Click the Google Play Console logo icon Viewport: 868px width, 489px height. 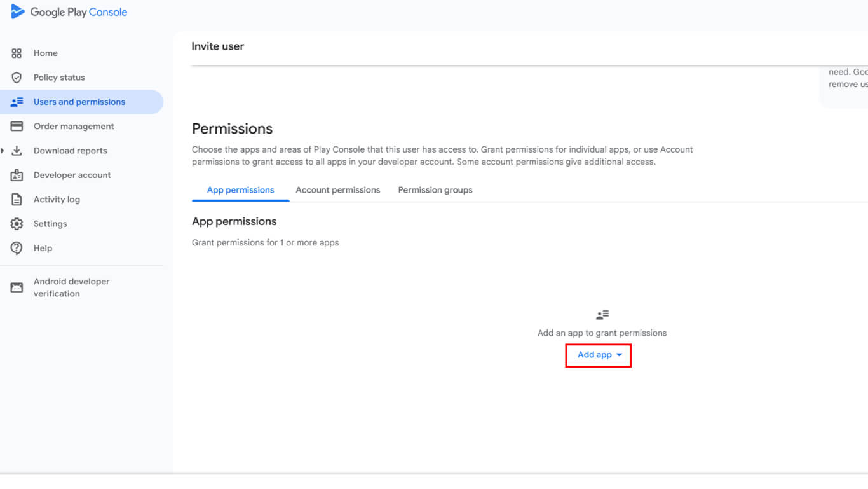pyautogui.click(x=17, y=11)
